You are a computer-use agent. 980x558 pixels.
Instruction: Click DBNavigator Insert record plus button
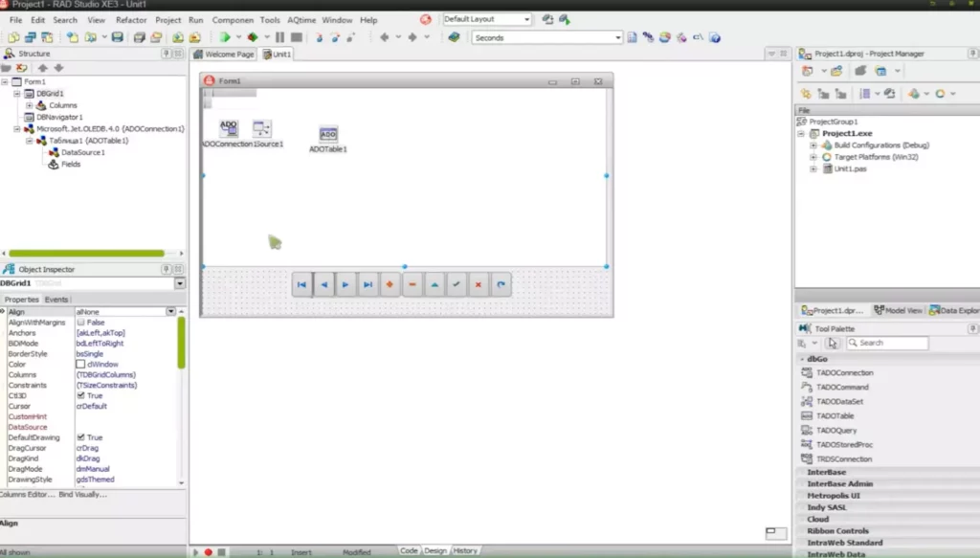coord(390,284)
